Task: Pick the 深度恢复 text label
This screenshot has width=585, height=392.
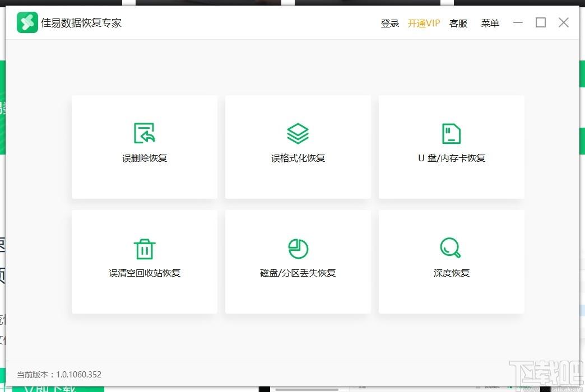Action: click(452, 273)
